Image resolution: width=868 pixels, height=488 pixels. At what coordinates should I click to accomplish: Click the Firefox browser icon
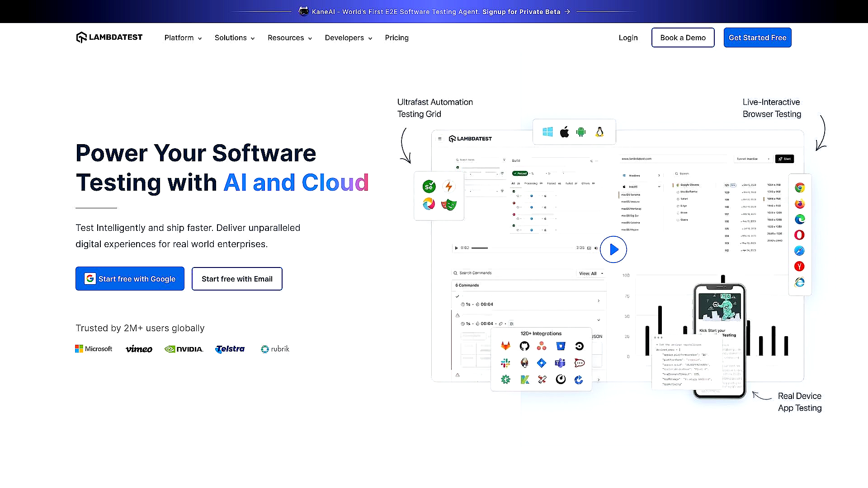click(800, 204)
